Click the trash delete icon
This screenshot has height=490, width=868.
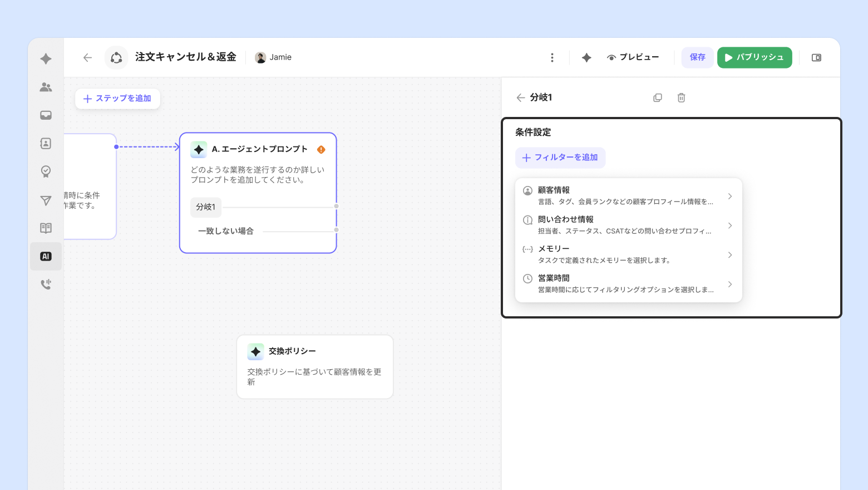point(681,97)
